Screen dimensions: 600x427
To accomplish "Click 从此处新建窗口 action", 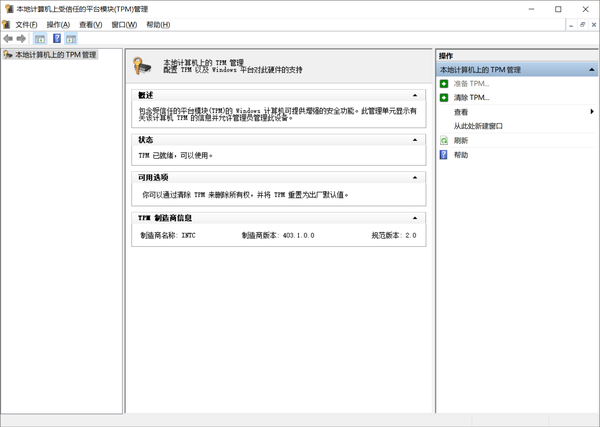I will pos(478,126).
